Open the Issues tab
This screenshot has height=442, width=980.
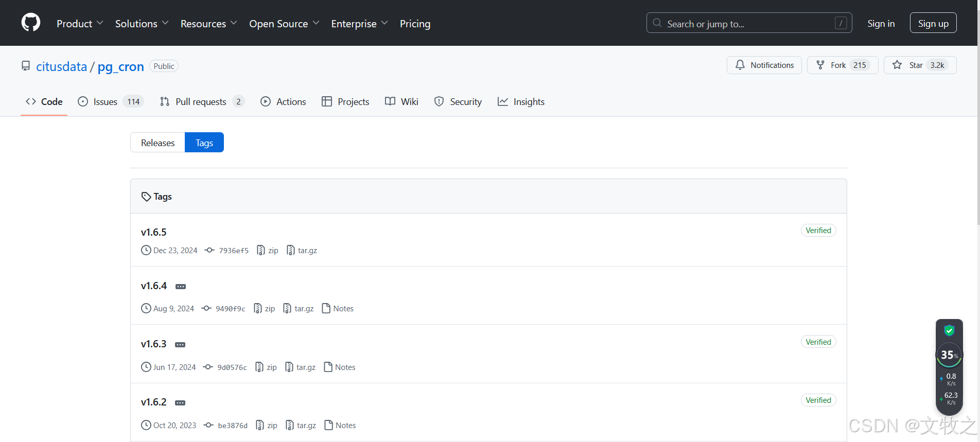110,101
